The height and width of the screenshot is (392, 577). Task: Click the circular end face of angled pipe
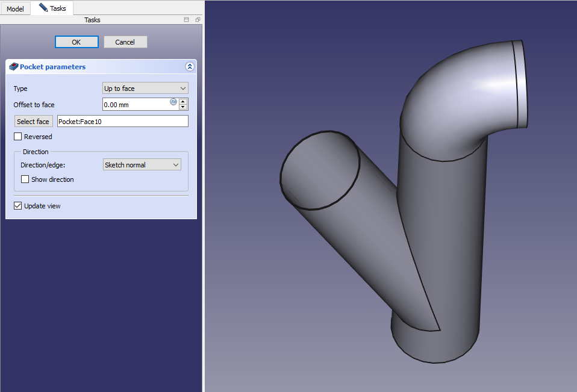click(320, 170)
